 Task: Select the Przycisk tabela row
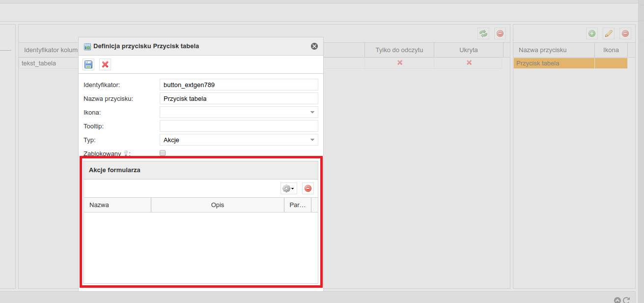click(x=554, y=63)
